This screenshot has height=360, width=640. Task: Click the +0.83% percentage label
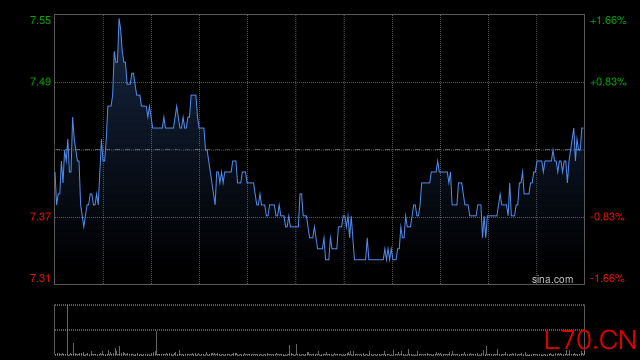(x=608, y=82)
